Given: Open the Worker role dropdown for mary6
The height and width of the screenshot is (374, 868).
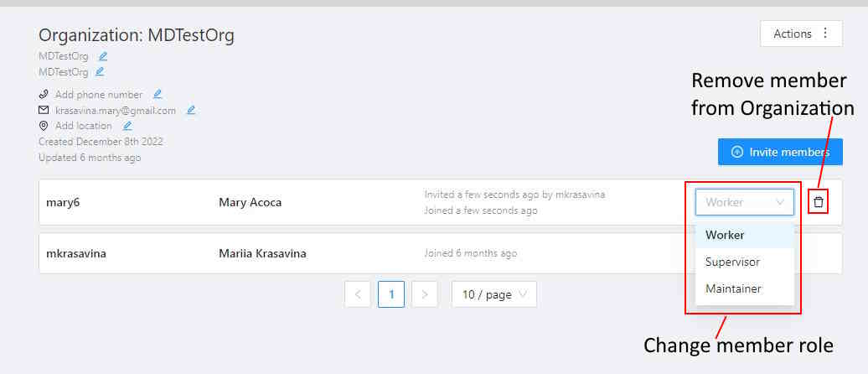Looking at the screenshot, I should click(744, 202).
